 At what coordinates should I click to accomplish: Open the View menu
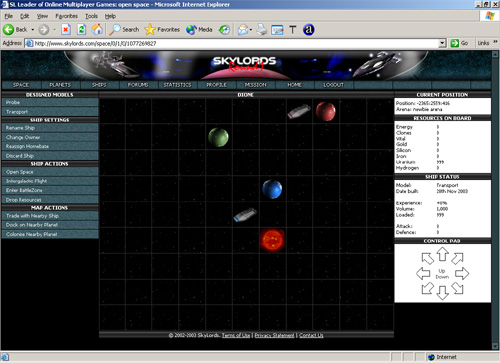tap(42, 16)
